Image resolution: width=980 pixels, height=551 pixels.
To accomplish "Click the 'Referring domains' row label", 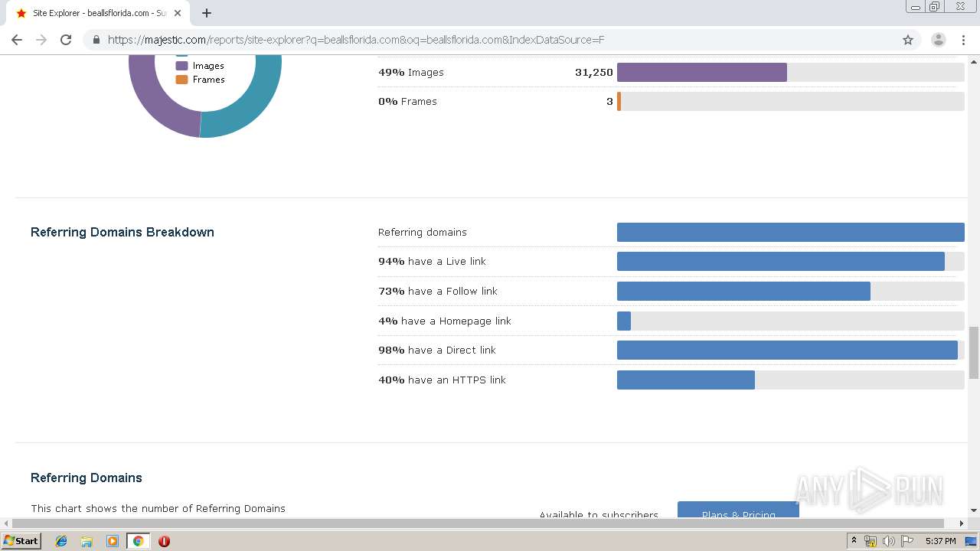I will (x=423, y=233).
